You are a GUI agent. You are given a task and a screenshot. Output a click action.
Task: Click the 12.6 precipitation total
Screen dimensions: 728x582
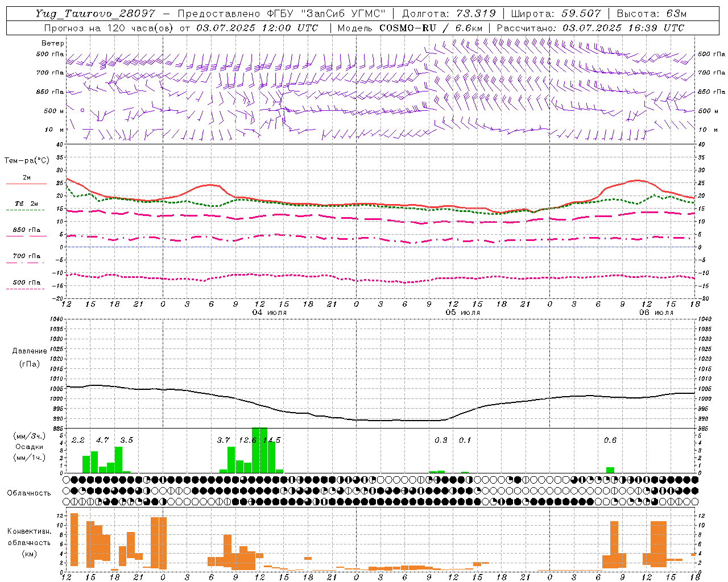pos(248,440)
